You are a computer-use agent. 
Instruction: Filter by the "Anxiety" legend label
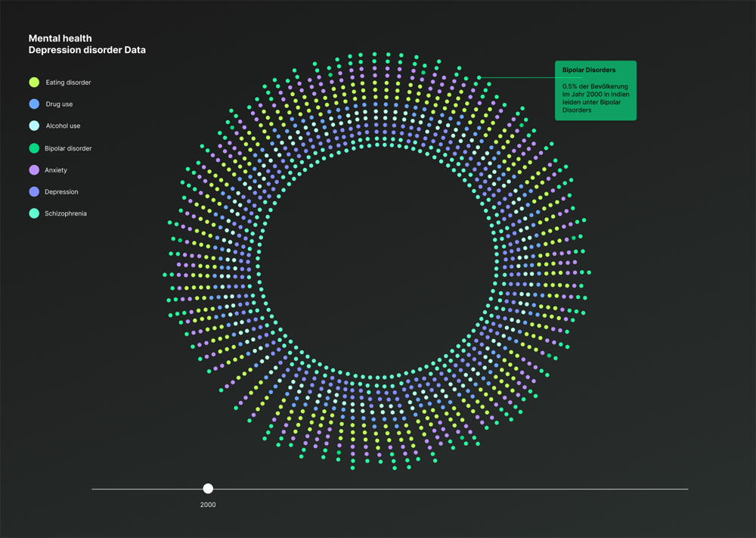56,170
